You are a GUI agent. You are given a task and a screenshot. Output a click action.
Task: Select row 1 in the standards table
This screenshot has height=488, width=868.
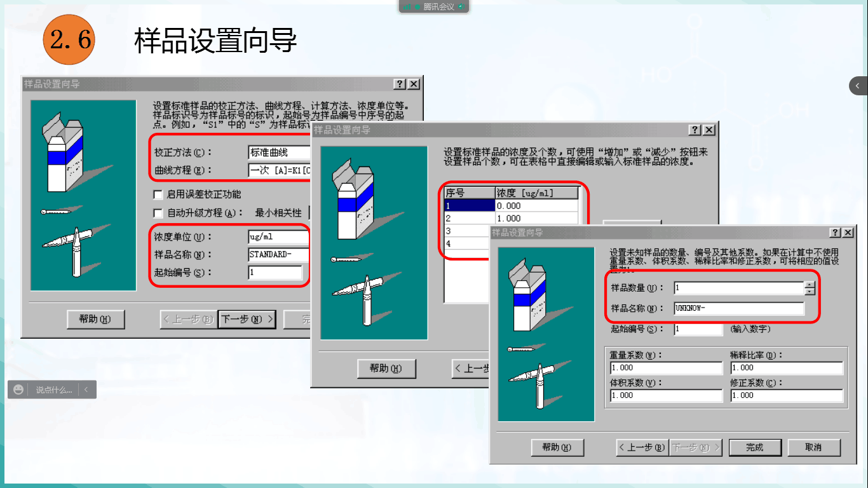(470, 206)
